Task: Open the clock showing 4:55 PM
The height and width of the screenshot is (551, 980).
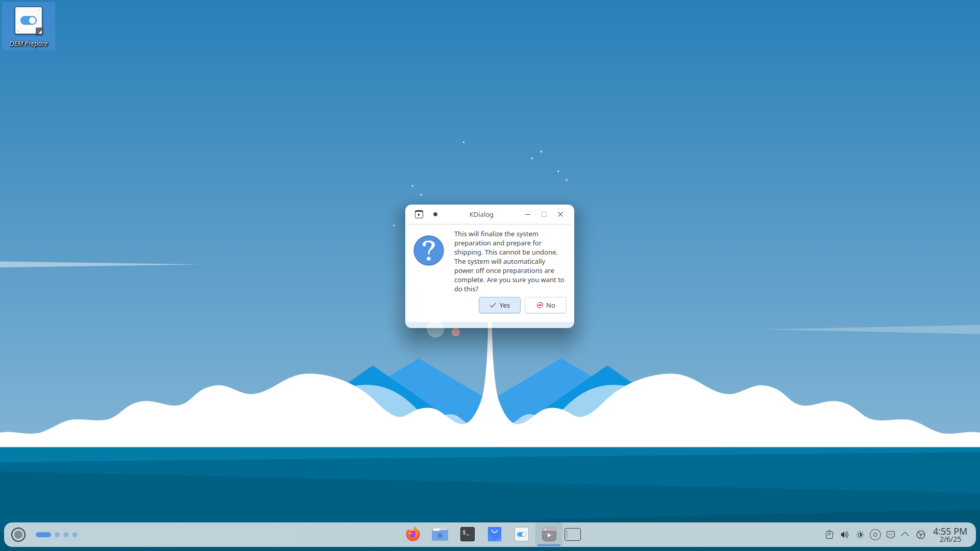Action: (950, 535)
